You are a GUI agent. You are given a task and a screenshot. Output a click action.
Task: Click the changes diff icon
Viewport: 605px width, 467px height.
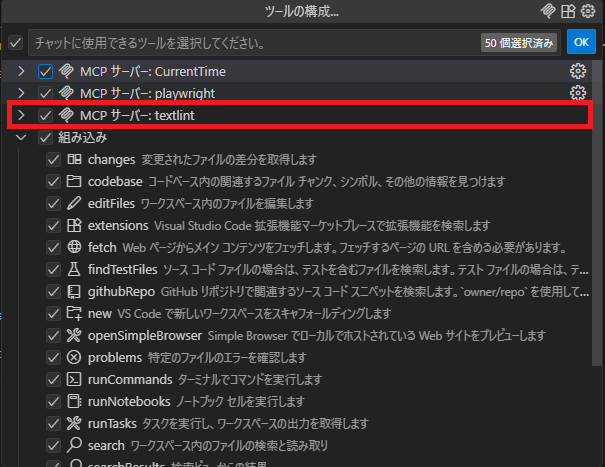(x=74, y=159)
